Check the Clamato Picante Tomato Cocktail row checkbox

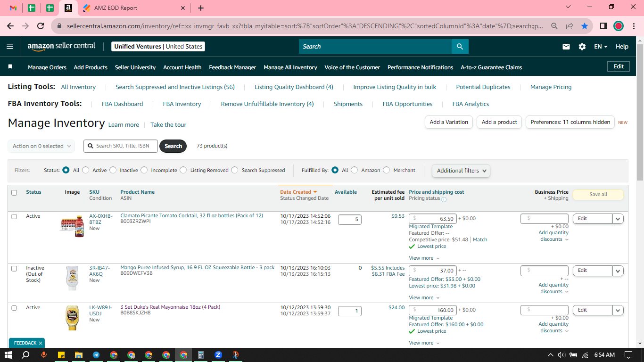tap(14, 216)
